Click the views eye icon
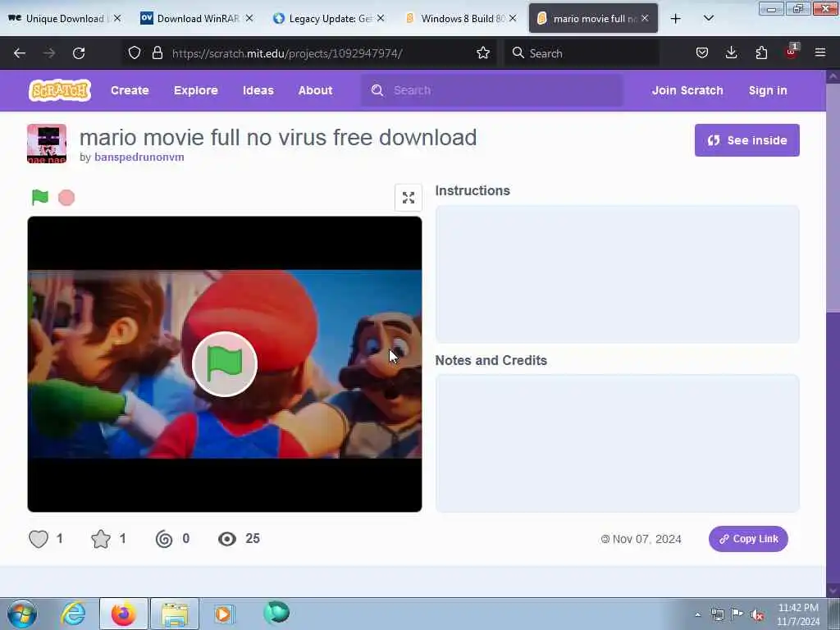The image size is (840, 630). pyautogui.click(x=227, y=538)
